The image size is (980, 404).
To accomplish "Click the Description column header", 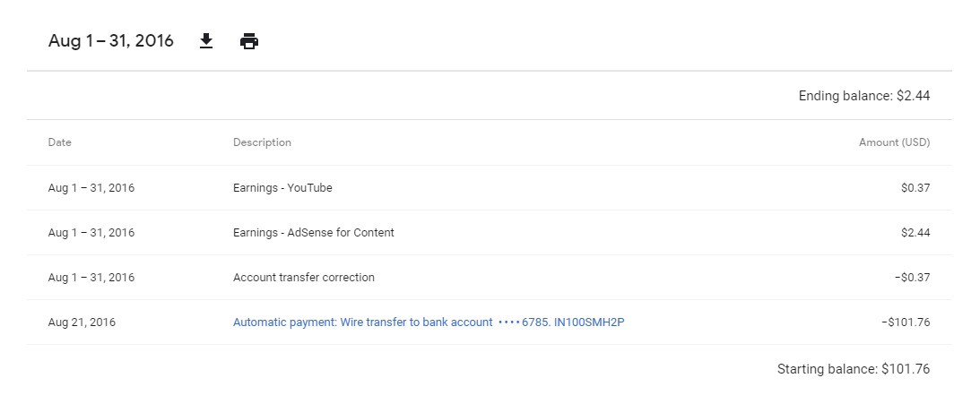I will (262, 142).
